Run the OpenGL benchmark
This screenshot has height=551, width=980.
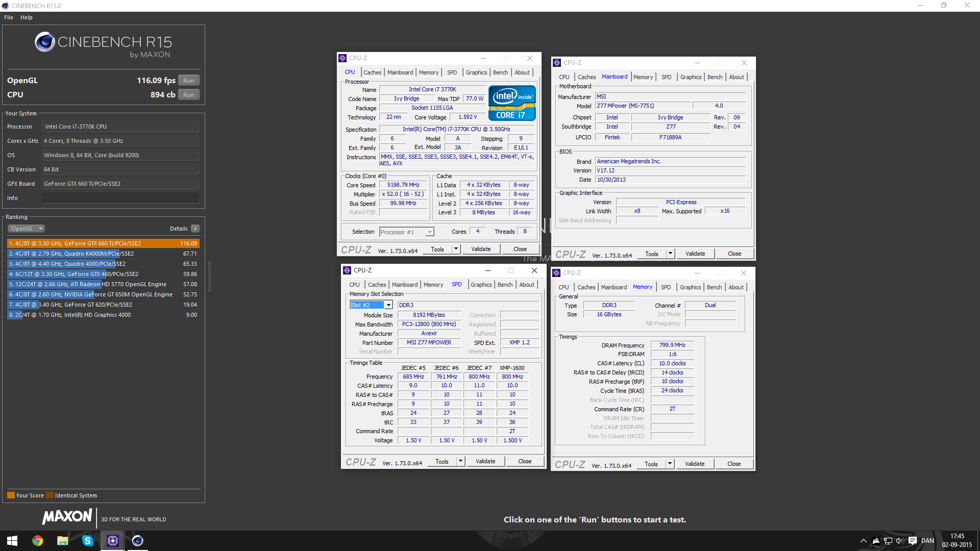[189, 81]
